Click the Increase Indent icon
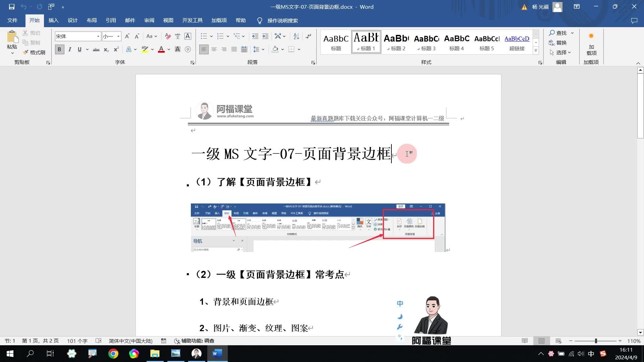Viewport: 644px width, 362px height. click(x=265, y=36)
